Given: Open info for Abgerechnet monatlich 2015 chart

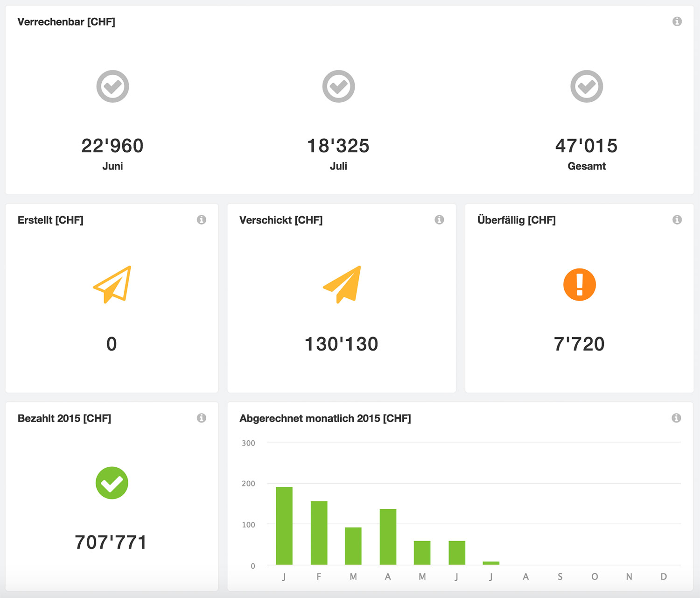Looking at the screenshot, I should [x=676, y=418].
